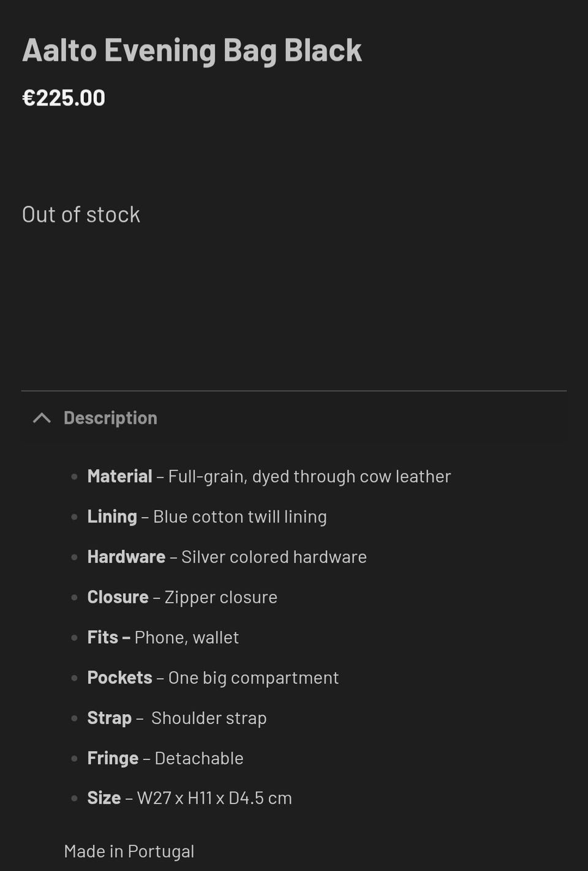Viewport: 588px width, 871px height.
Task: Select the Detachable text
Action: point(199,758)
